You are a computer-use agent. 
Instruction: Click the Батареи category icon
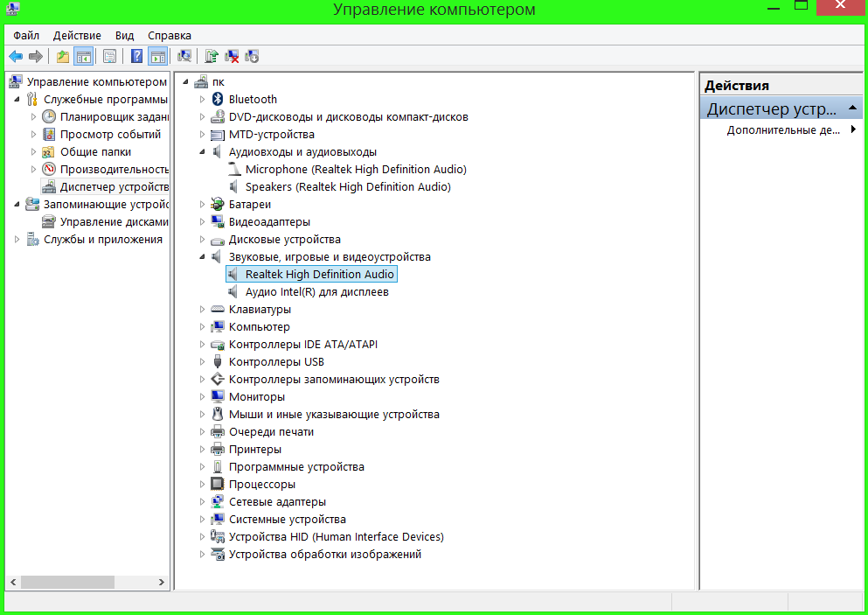[218, 205]
